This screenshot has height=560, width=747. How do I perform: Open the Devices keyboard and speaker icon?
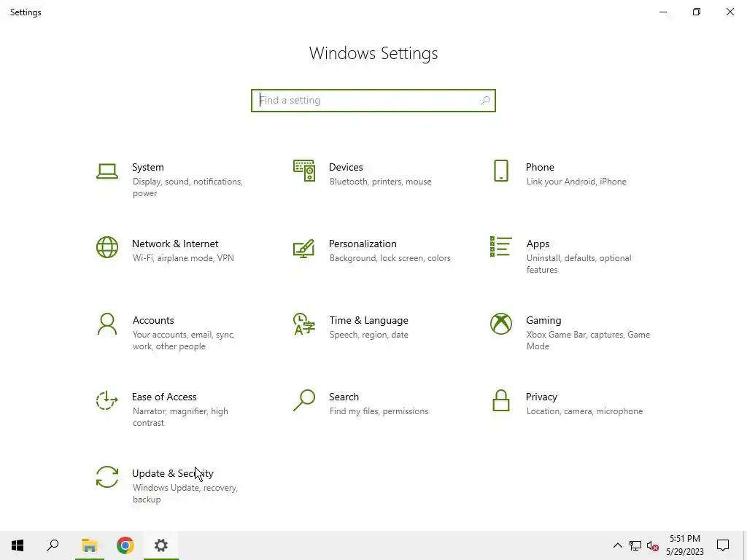click(304, 171)
